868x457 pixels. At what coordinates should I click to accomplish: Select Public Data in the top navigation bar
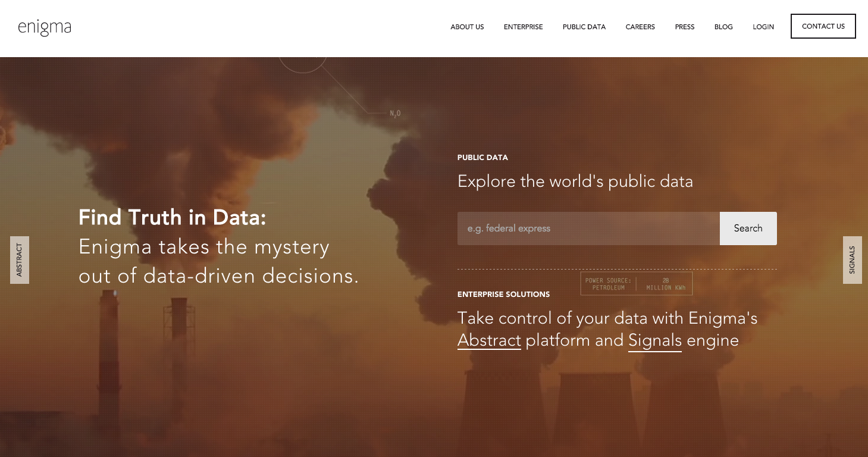[584, 27]
